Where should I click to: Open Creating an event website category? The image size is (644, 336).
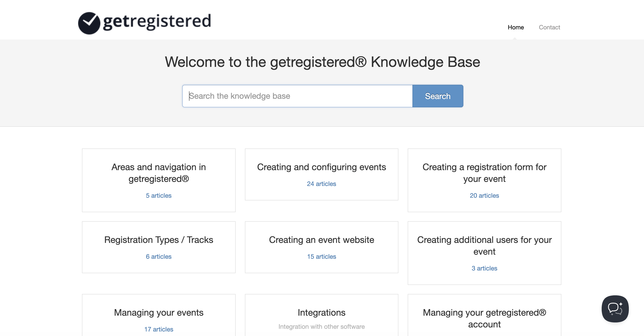click(321, 240)
